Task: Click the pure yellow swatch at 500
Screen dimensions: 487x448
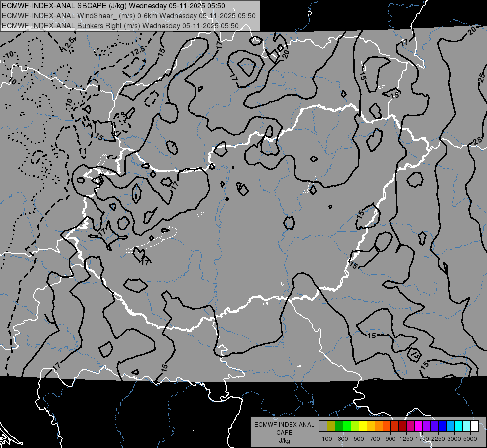Action: [363, 426]
